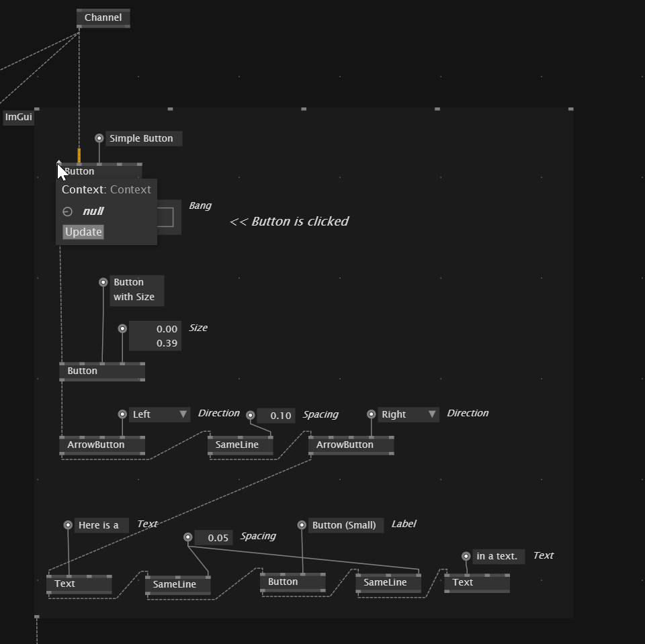This screenshot has width=645, height=644.
Task: Click the pin circle beside 'in a text.'
Action: tap(466, 556)
